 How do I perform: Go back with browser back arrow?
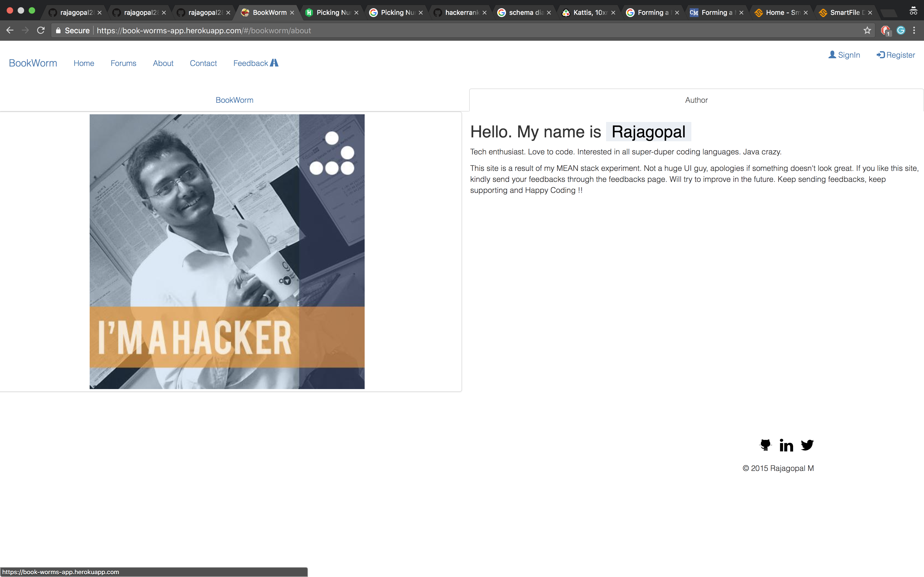(10, 30)
